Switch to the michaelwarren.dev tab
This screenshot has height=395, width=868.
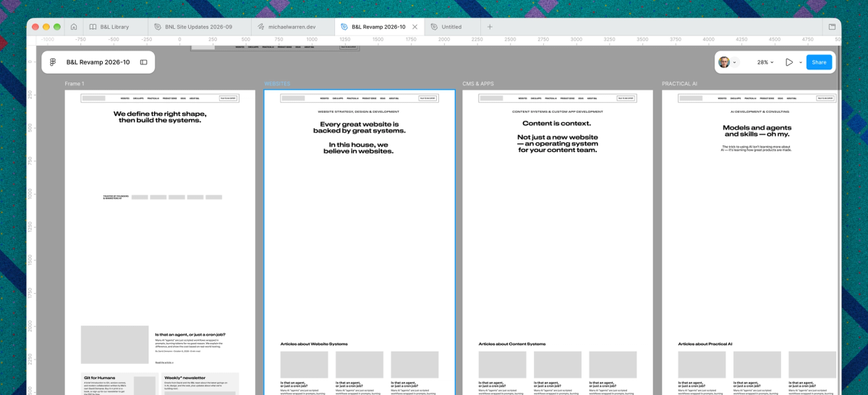[293, 27]
